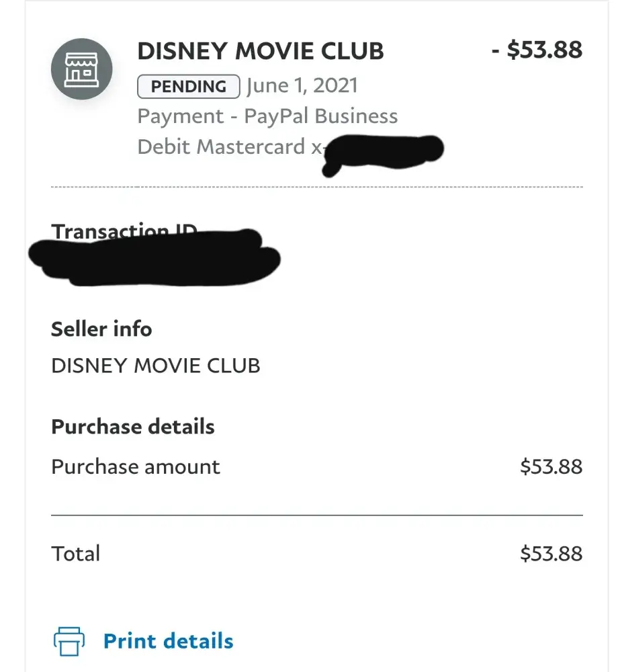
Task: Click the Debit Mastercard text
Action: pyautogui.click(x=222, y=146)
